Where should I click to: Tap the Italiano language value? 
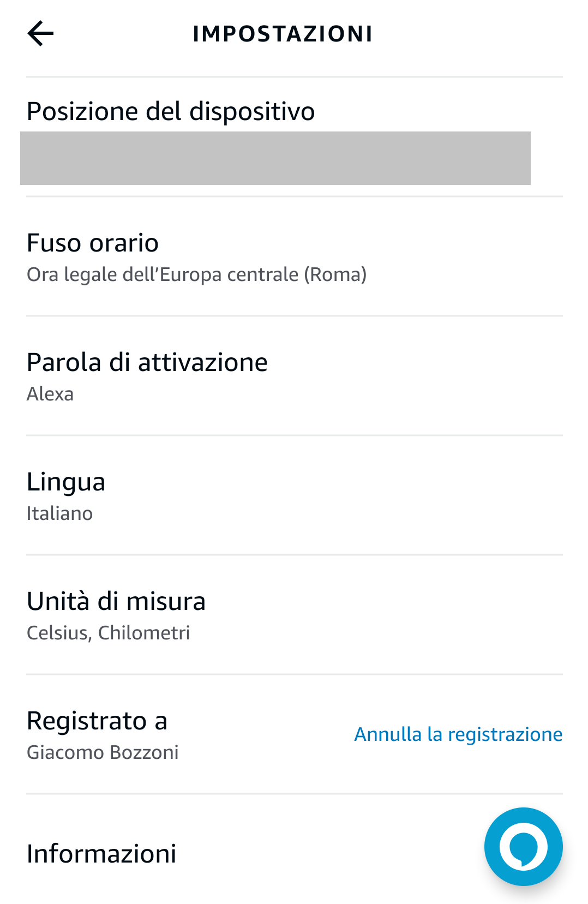[x=59, y=513]
